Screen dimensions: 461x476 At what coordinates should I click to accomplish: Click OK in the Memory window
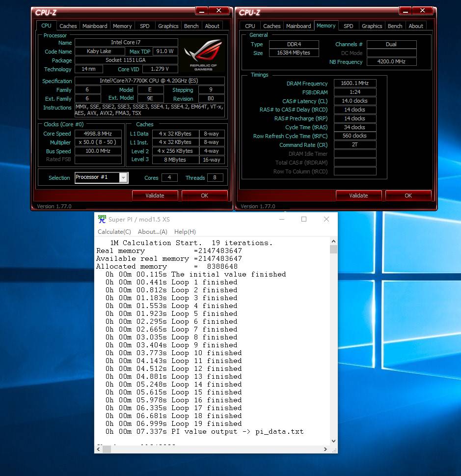(x=408, y=195)
